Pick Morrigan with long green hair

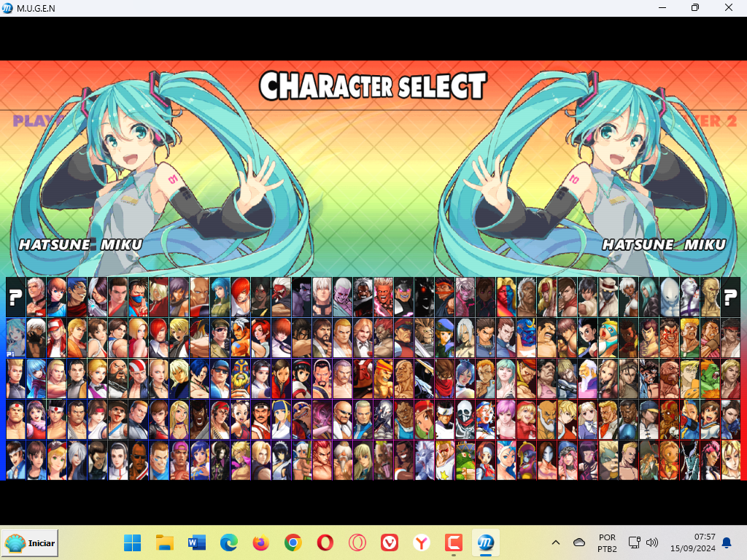506,379
